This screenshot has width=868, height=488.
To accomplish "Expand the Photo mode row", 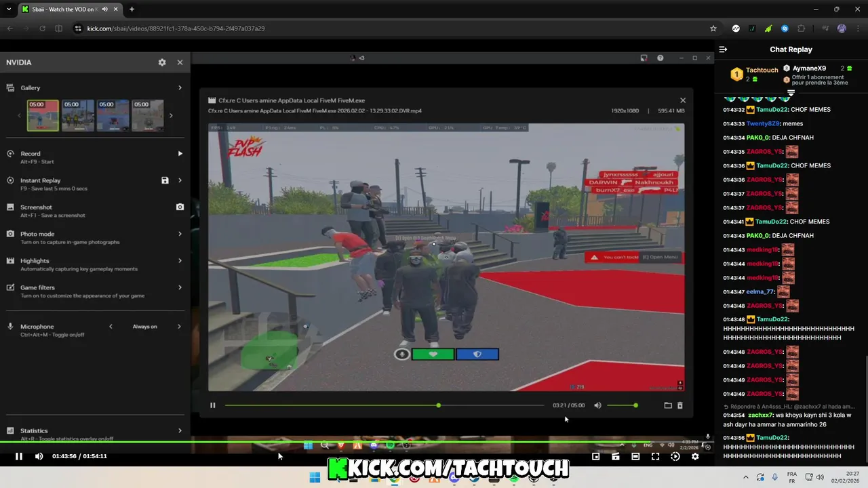I will coord(95,237).
